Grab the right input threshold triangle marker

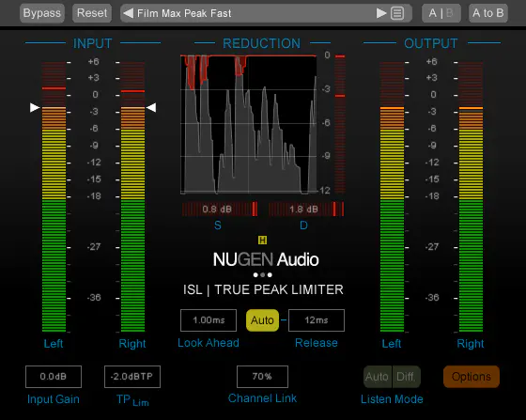[x=151, y=108]
